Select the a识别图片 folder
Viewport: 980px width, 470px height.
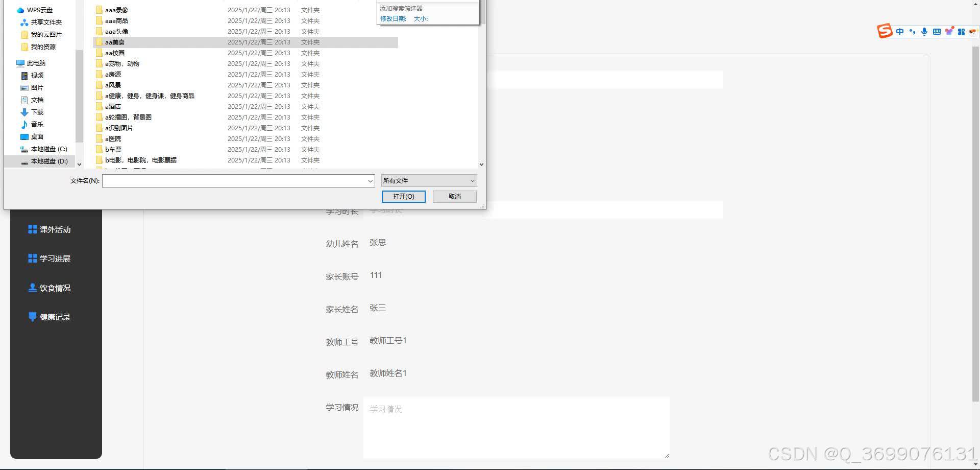point(119,128)
